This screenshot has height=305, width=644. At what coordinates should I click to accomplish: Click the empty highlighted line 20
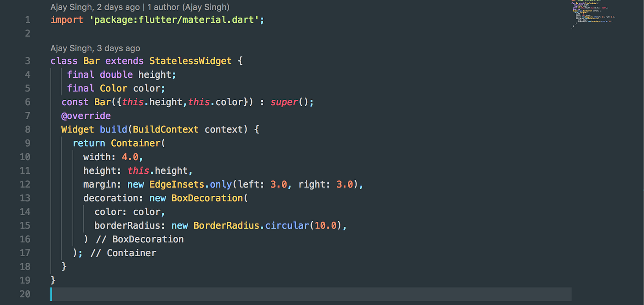[x=184, y=294]
